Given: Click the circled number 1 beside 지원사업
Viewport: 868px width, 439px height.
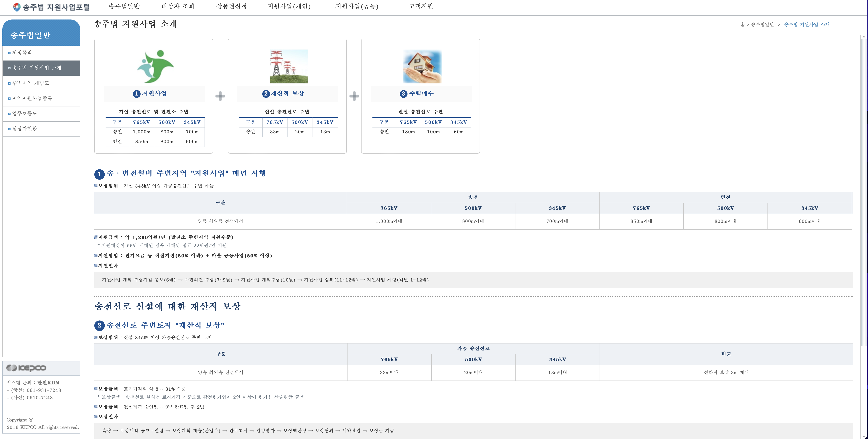Looking at the screenshot, I should [x=137, y=94].
